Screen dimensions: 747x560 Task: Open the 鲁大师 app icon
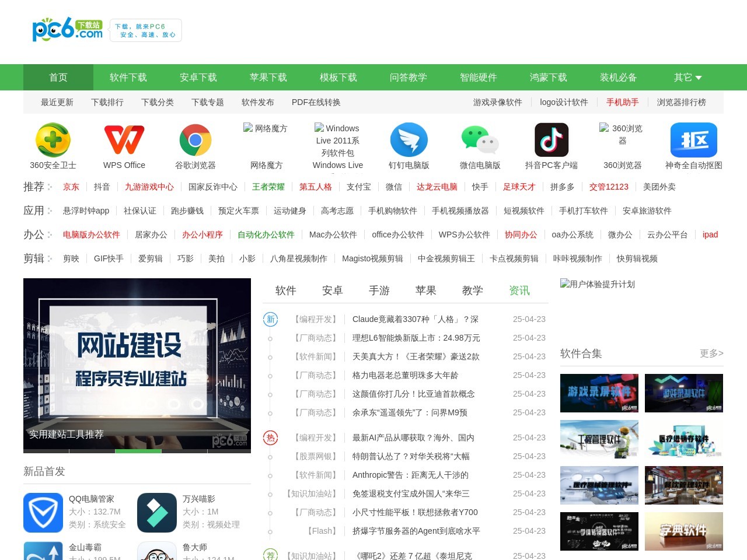coord(157,551)
